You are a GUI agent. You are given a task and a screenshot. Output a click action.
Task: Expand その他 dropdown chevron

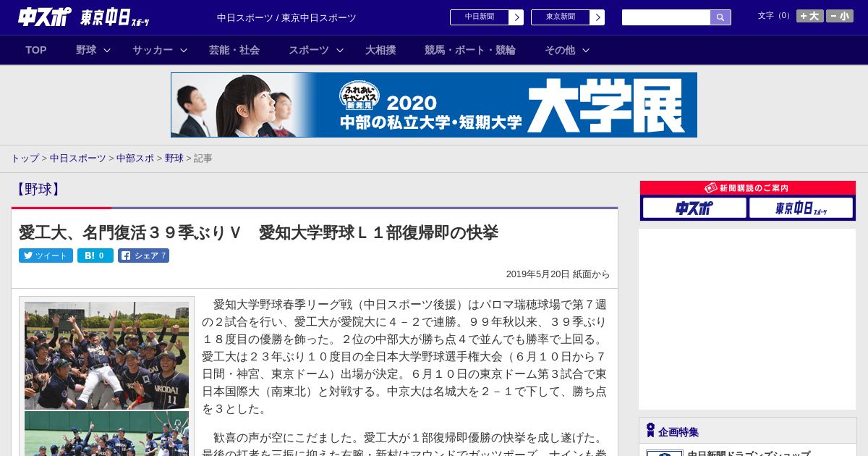pos(586,50)
